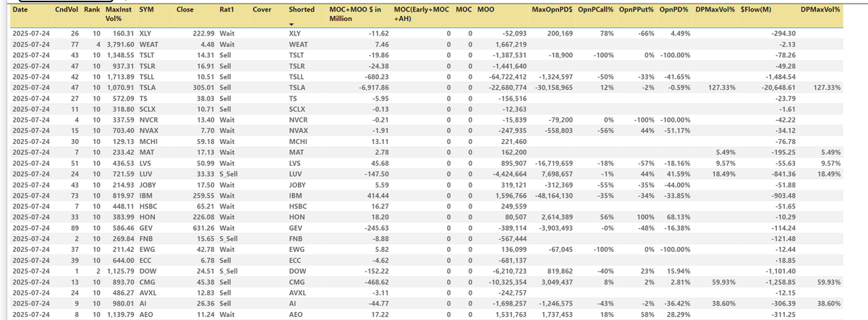Viewport: 868px width, 320px height.
Task: Click the Close value 222.99
Action: [203, 33]
